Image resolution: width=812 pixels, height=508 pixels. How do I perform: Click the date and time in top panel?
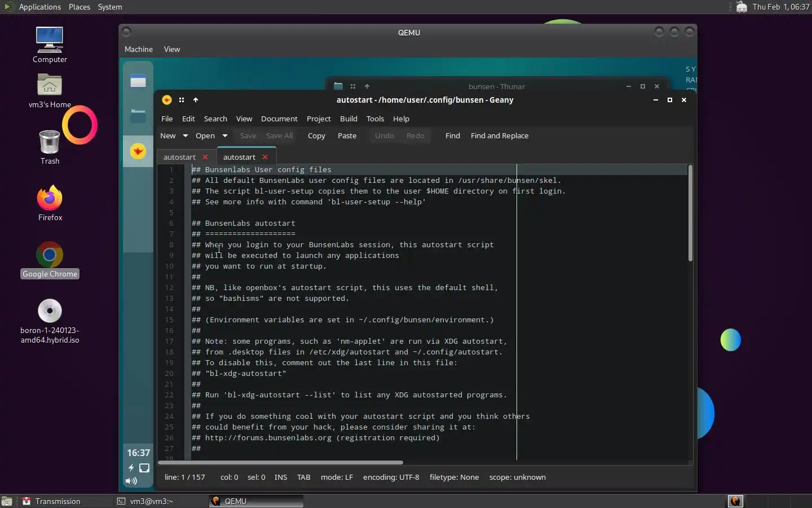coord(781,7)
